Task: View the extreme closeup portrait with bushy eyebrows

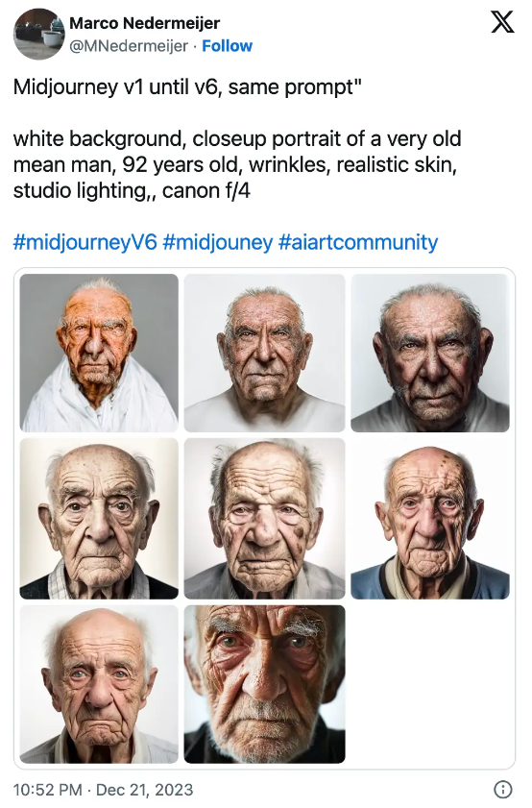Action: click(265, 684)
